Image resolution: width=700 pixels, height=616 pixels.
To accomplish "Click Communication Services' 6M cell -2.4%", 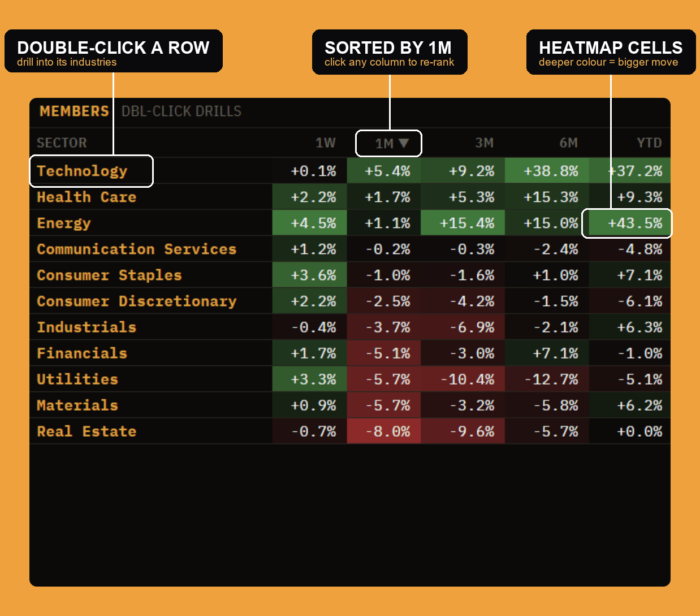I will click(x=547, y=249).
